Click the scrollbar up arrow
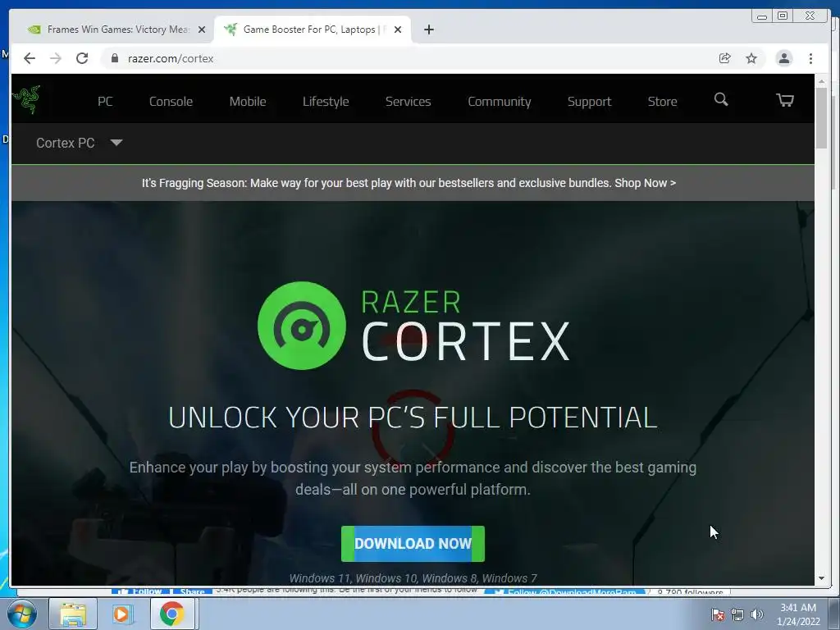This screenshot has width=840, height=630. pyautogui.click(x=821, y=81)
